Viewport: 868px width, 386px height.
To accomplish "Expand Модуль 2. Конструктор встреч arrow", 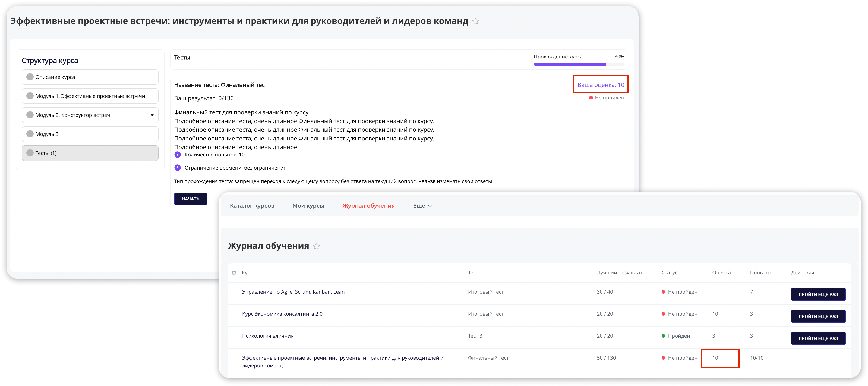I will point(152,115).
